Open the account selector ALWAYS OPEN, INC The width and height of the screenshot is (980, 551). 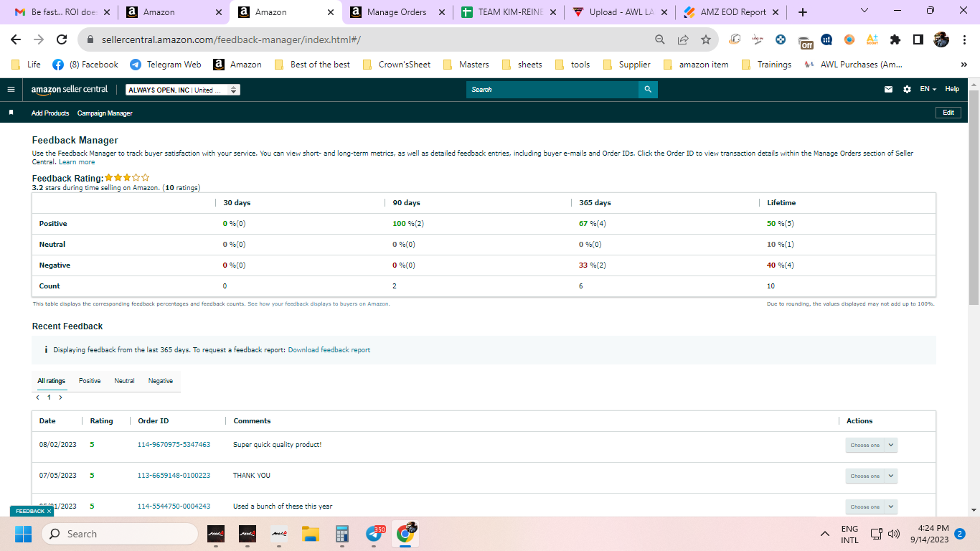[x=183, y=90]
